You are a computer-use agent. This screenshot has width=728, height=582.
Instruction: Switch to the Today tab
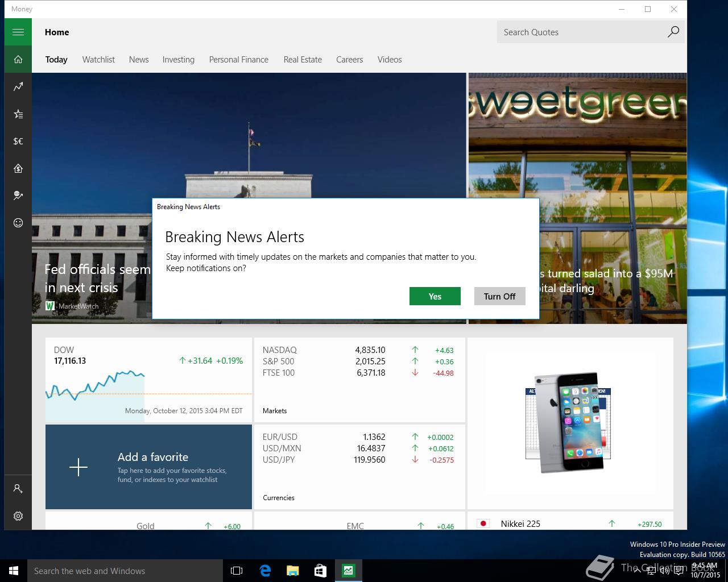56,60
